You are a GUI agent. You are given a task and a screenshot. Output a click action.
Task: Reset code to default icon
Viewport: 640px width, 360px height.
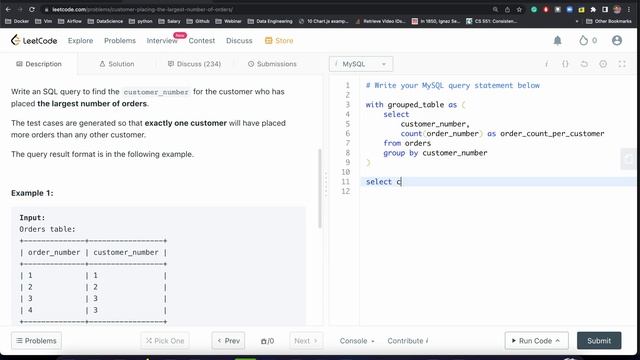point(584,64)
